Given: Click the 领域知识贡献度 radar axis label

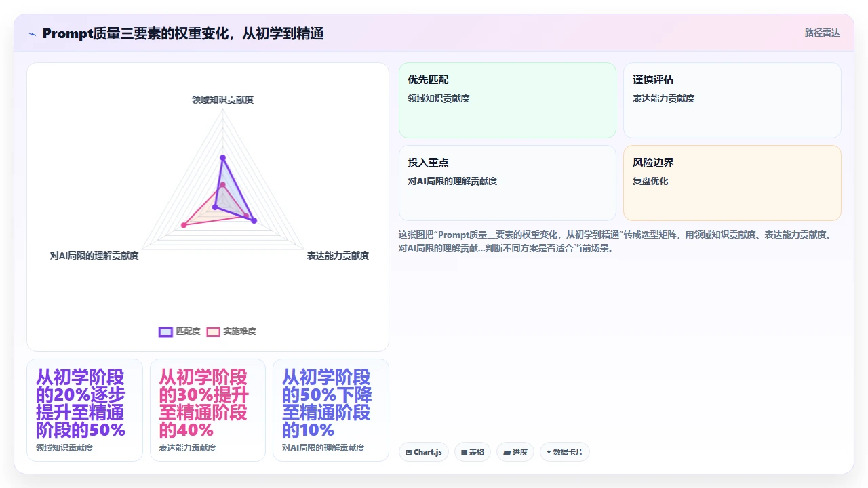Looking at the screenshot, I should tap(222, 100).
